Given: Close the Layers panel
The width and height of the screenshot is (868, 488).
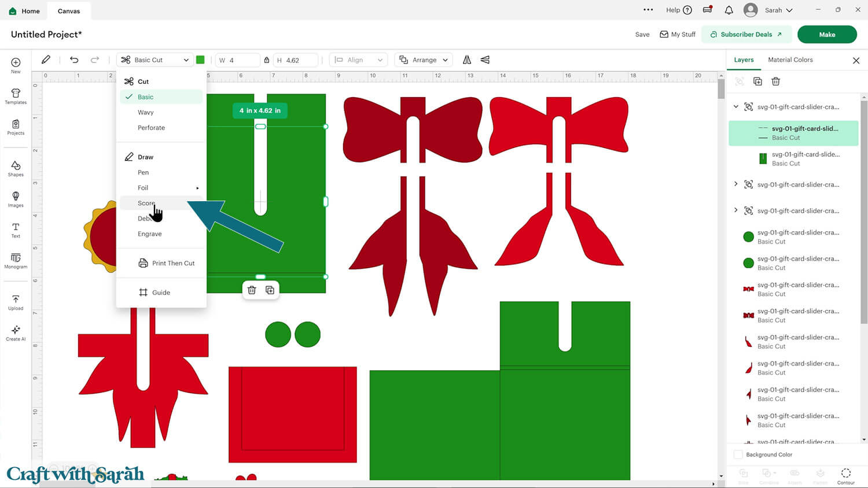Looking at the screenshot, I should coord(856,60).
